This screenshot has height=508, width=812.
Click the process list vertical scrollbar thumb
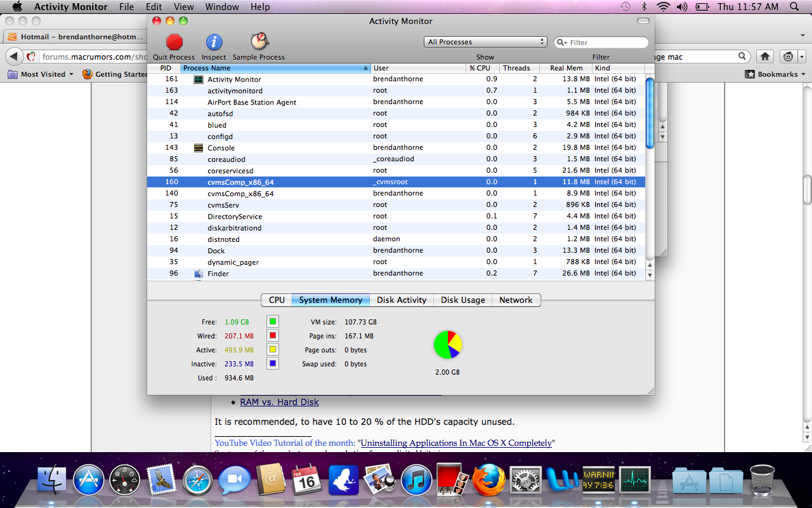pyautogui.click(x=650, y=113)
